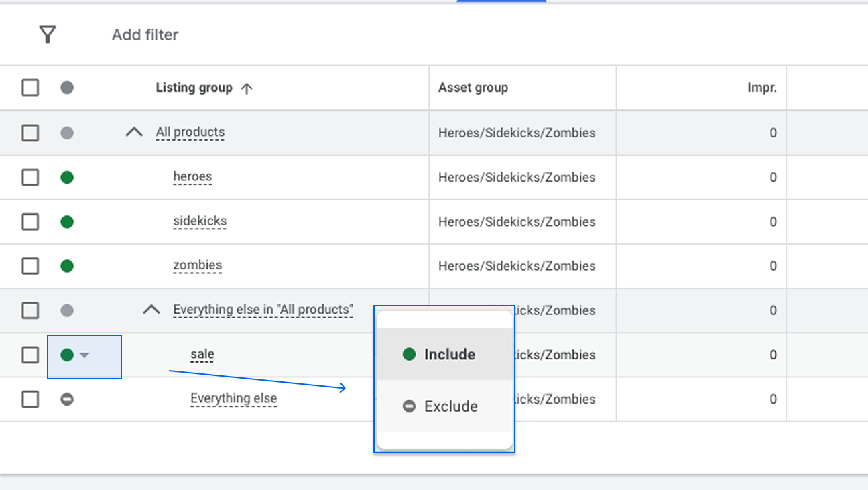Click the sort arrow beside Listing group
868x490 pixels.
tap(247, 88)
